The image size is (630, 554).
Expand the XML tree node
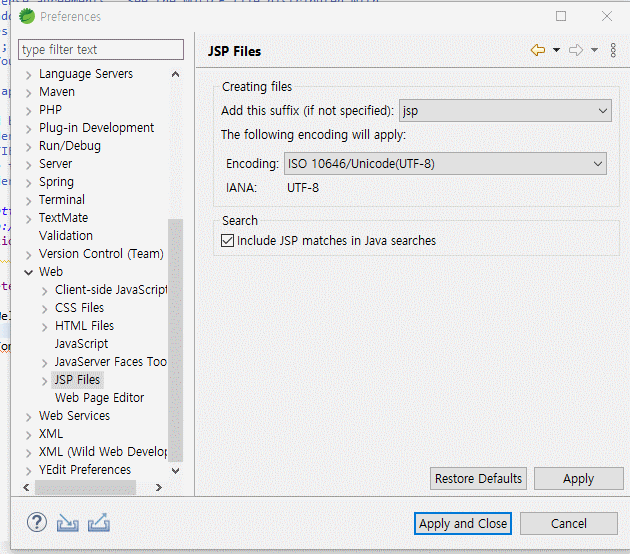coord(29,435)
